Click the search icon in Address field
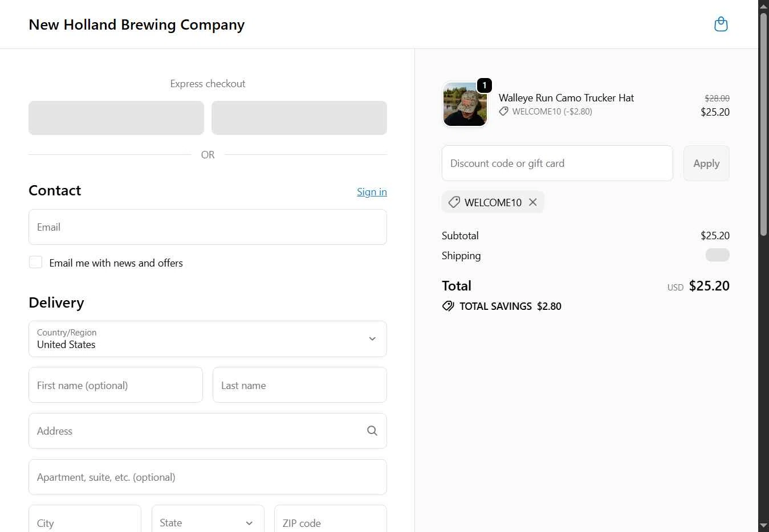Image resolution: width=769 pixels, height=532 pixels. [372, 431]
